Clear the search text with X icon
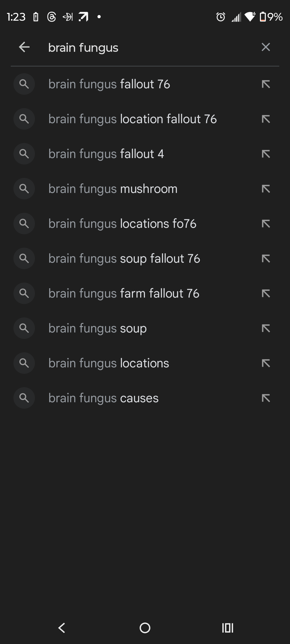290x644 pixels. [266, 47]
